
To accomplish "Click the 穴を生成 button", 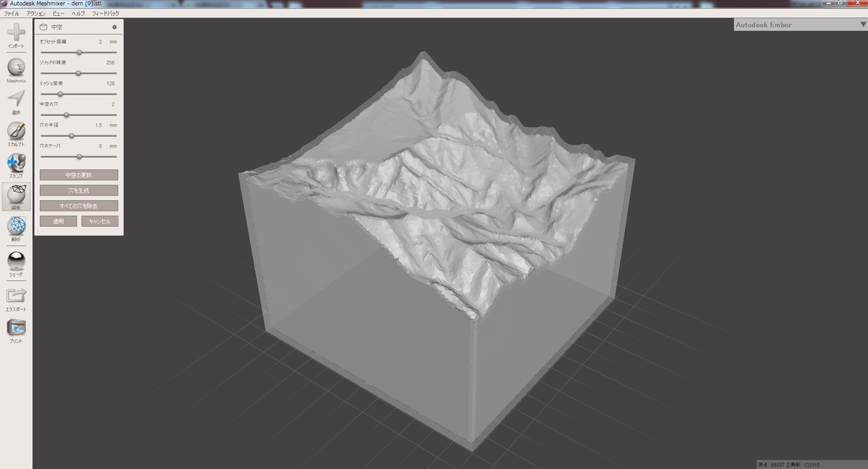I will click(x=79, y=190).
